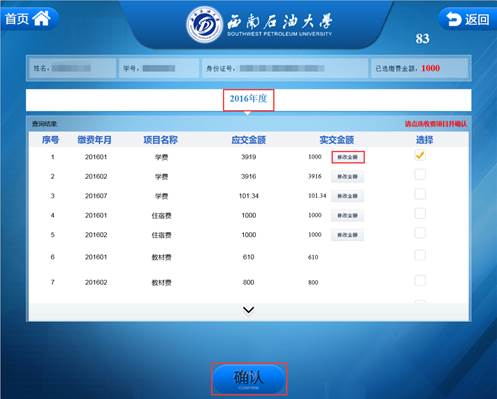Click the university round logo emblem

204,25
